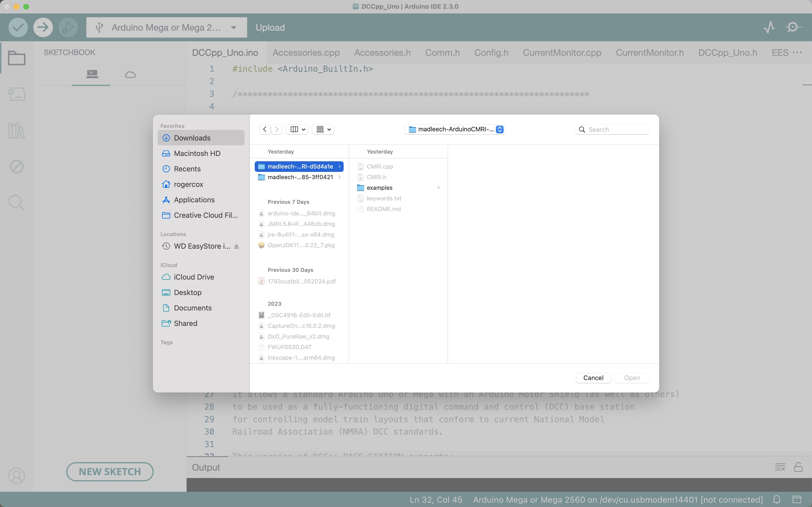Click the notifications bell in status bar

[x=776, y=499]
